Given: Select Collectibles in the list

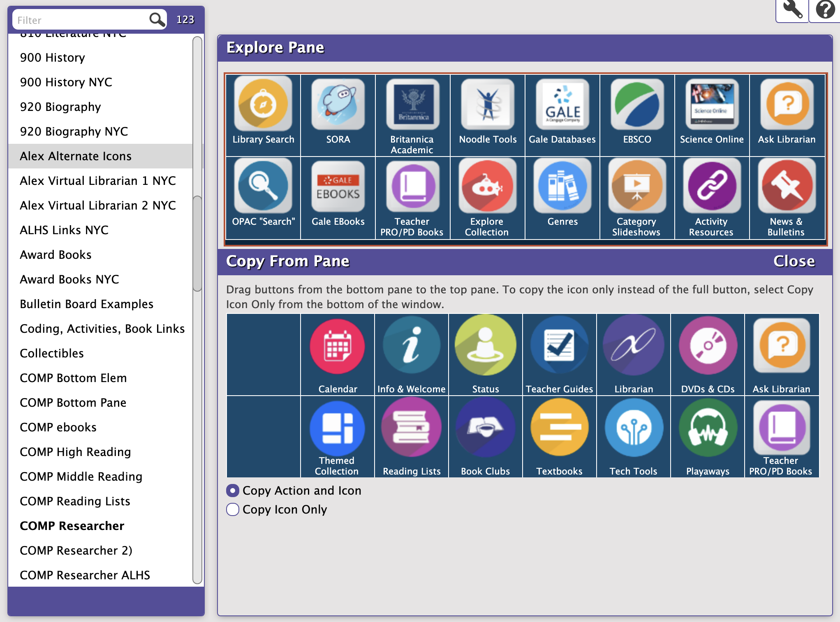Looking at the screenshot, I should click(100, 353).
